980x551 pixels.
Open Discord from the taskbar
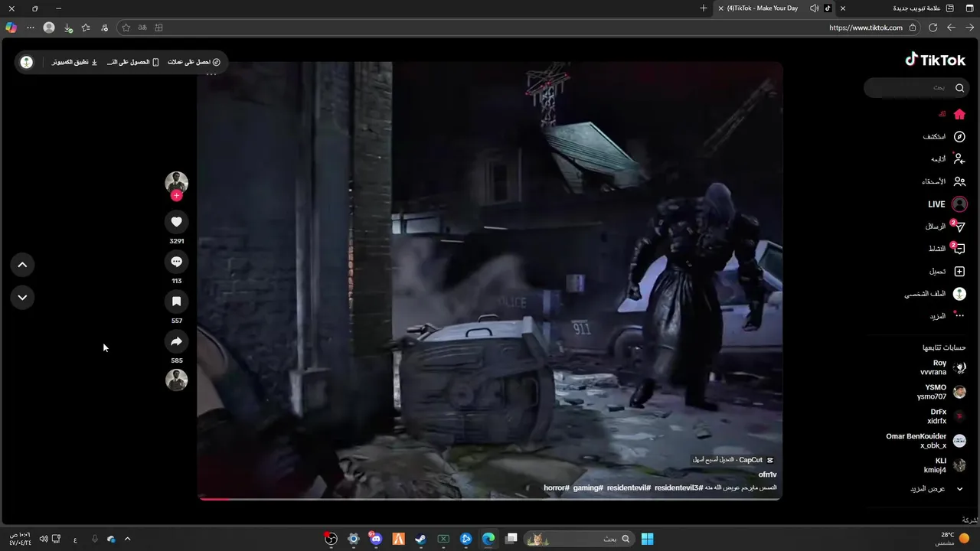(x=375, y=539)
